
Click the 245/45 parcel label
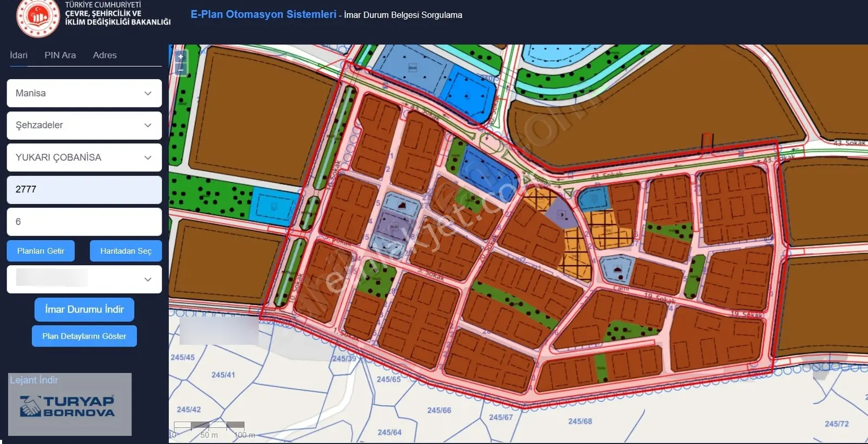pyautogui.click(x=182, y=357)
